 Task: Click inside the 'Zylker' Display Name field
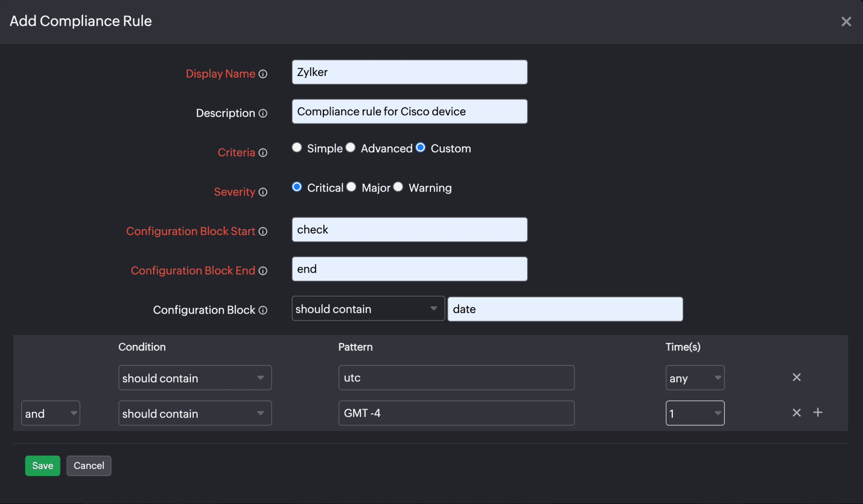click(x=409, y=72)
